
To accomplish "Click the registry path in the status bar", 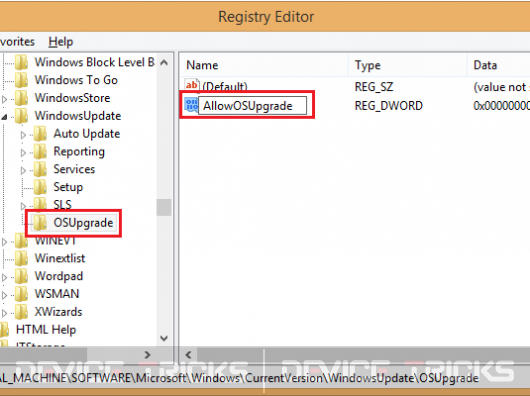I will tap(239, 378).
